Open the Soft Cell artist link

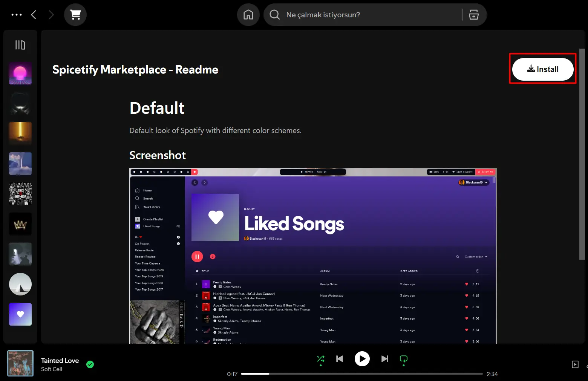coord(52,369)
